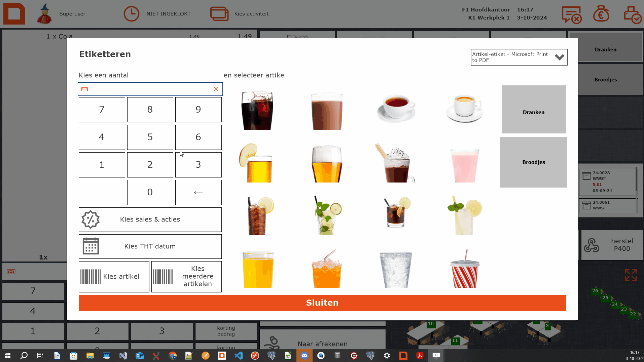Open settings gear from taskbar

tap(387, 356)
